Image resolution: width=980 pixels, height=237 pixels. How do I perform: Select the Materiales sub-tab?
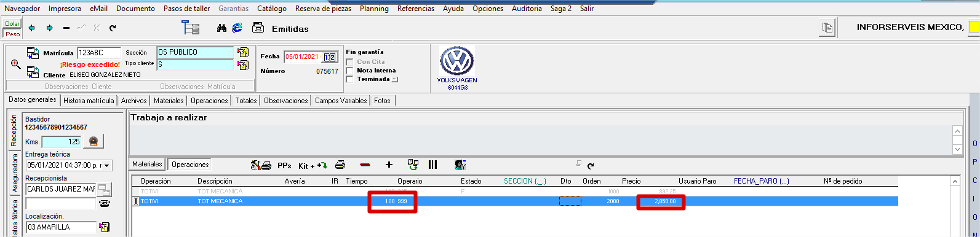point(147,164)
